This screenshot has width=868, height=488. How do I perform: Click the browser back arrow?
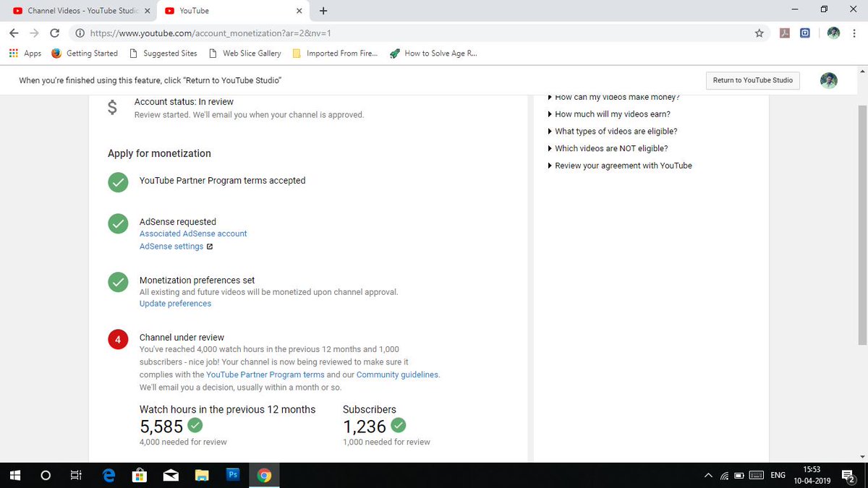[14, 33]
